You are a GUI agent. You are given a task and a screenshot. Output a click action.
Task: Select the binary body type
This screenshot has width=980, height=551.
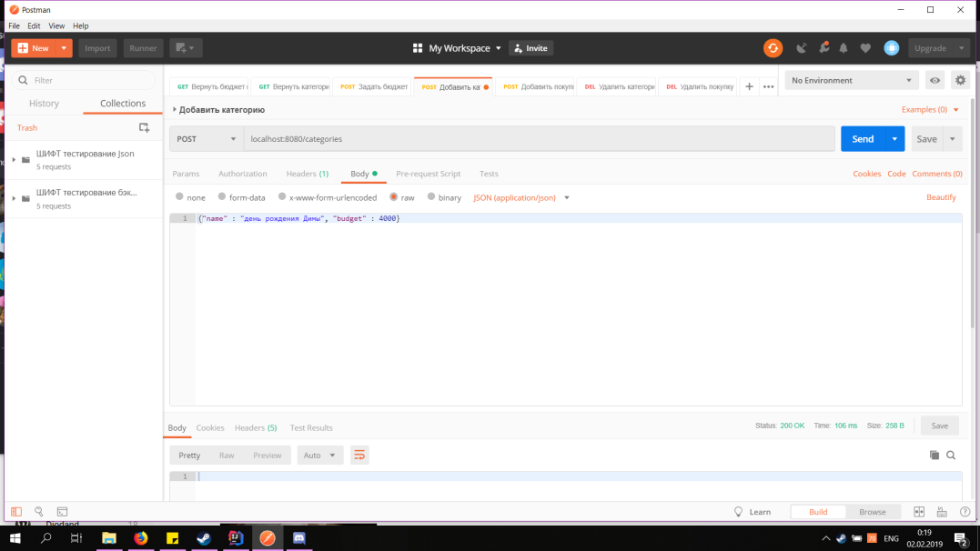click(431, 196)
